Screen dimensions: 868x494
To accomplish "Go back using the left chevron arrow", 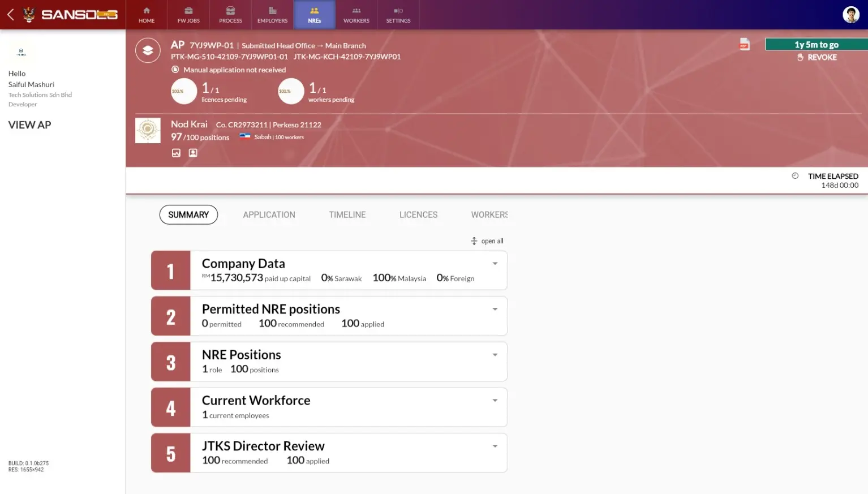I will (10, 14).
